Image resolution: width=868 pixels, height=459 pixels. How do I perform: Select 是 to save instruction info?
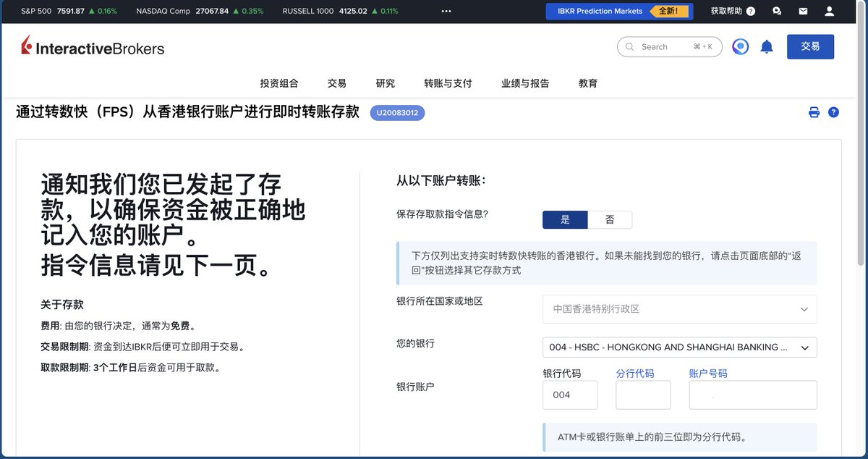tap(565, 220)
